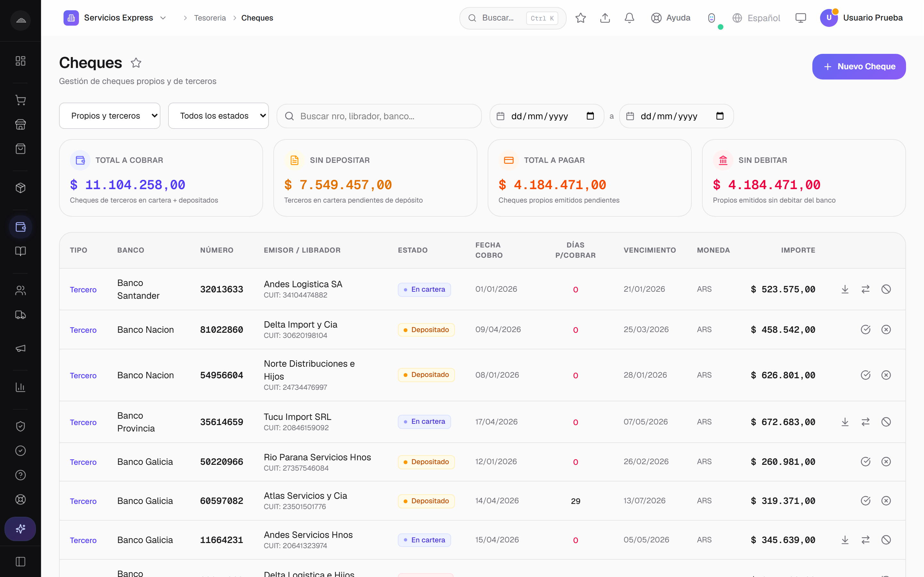The image size is (924, 577).
Task: Open the Ayuda help menu
Action: (x=671, y=18)
